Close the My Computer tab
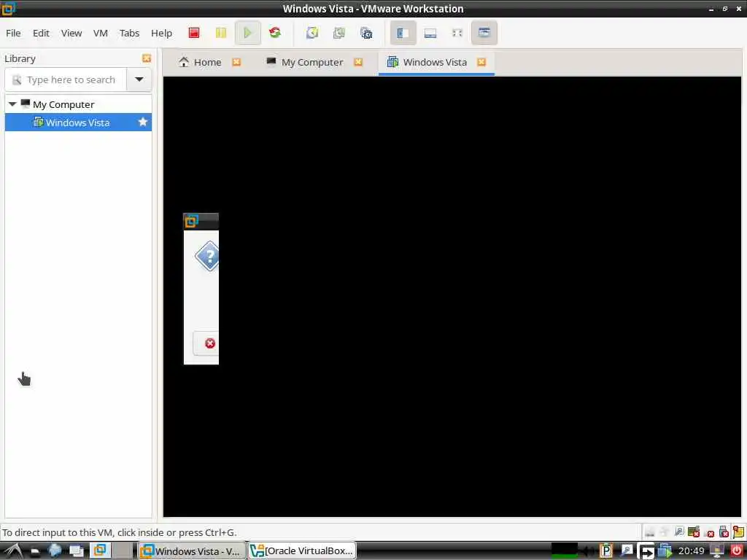This screenshot has width=747, height=560. pyautogui.click(x=358, y=63)
